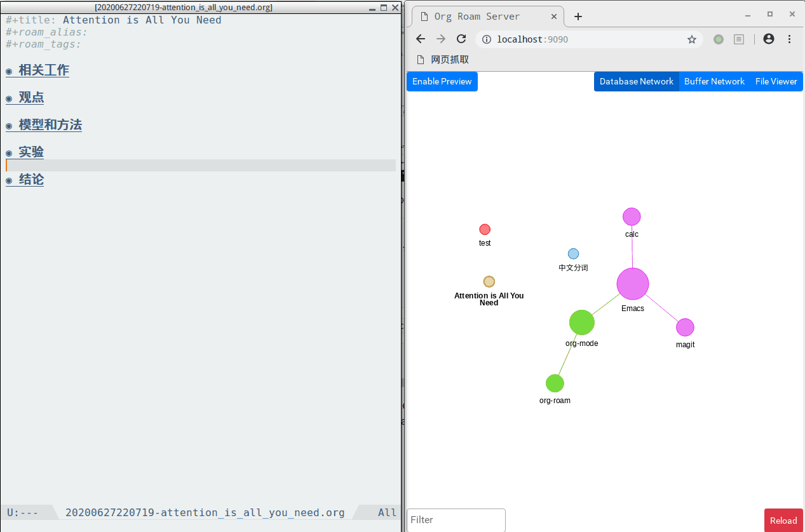Open Chrome three-dot menu

click(x=789, y=39)
